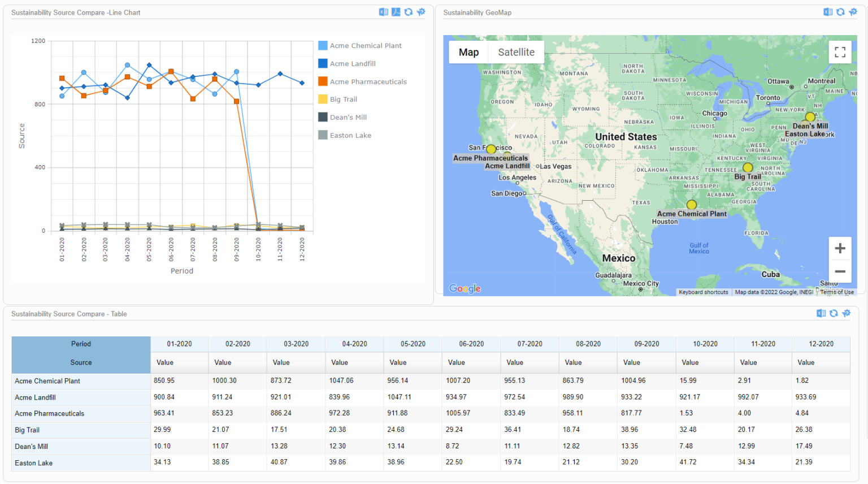This screenshot has height=484, width=868.
Task: Export the GeoMap data to Excel
Action: (x=828, y=11)
